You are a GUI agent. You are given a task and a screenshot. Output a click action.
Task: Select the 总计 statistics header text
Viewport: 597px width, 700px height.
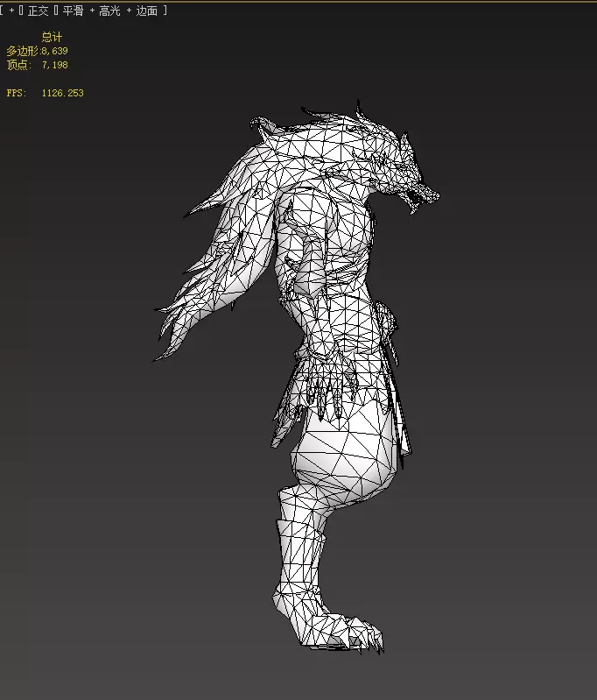click(52, 37)
